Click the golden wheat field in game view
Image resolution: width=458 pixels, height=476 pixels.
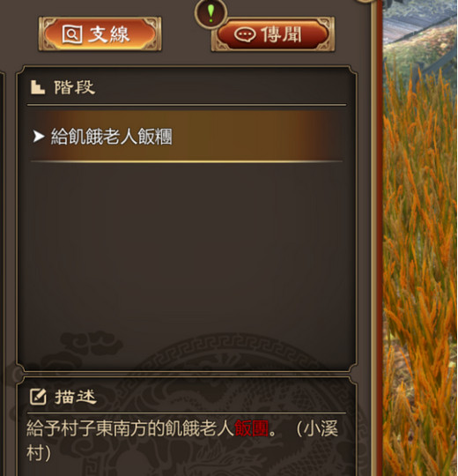420,243
